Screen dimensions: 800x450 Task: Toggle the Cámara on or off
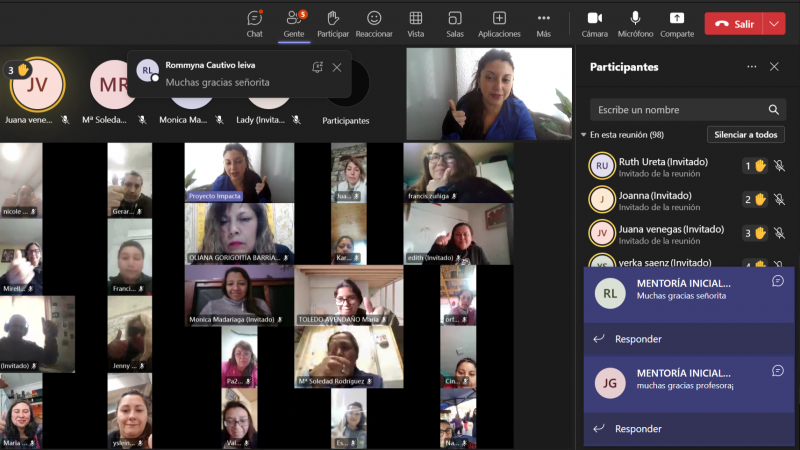594,23
